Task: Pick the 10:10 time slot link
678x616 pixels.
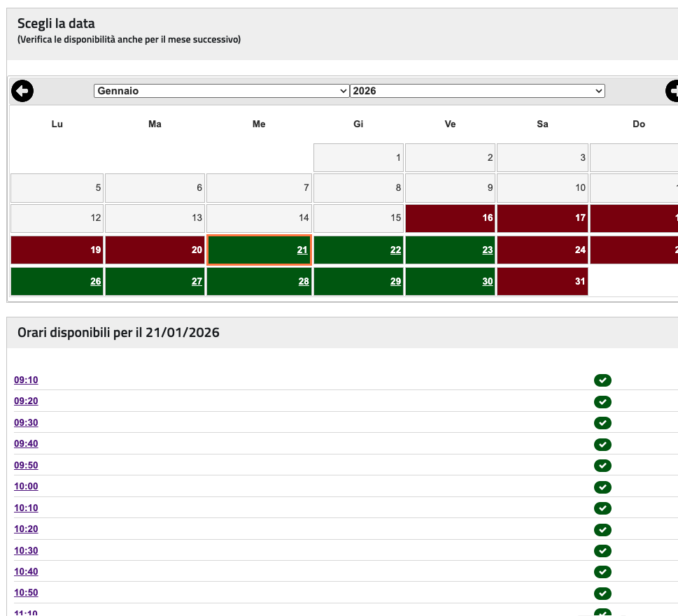Action: [26, 508]
